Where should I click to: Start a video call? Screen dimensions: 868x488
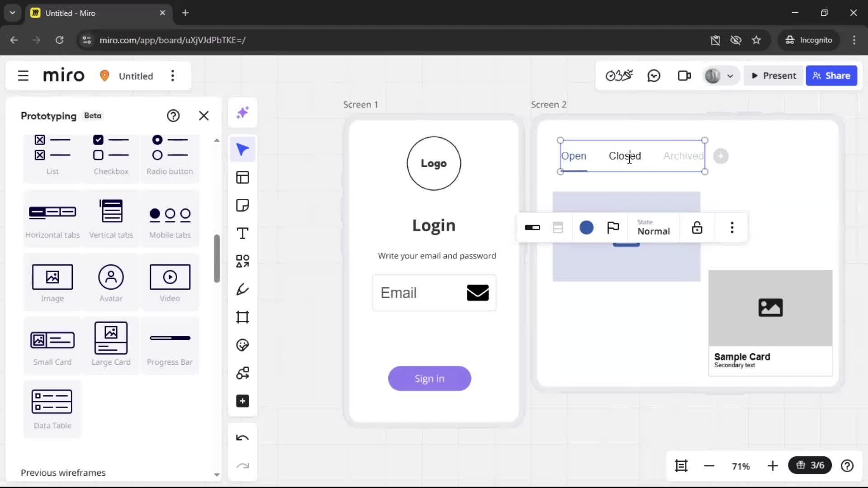point(684,76)
